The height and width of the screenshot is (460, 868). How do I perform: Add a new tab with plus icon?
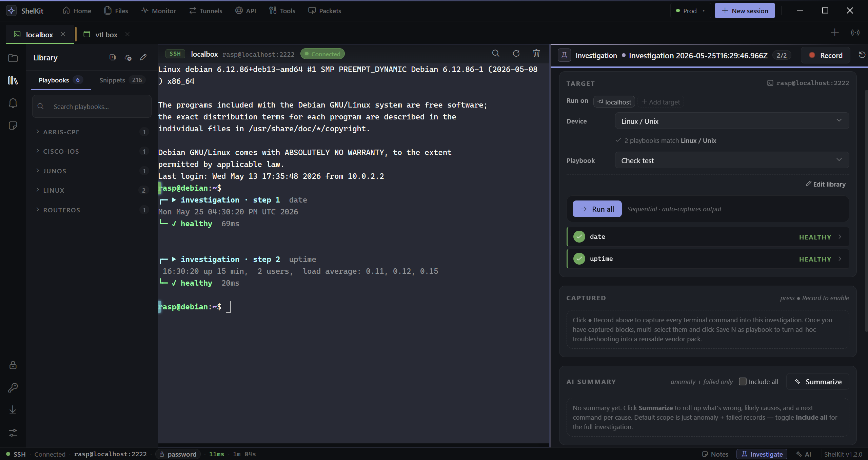tap(835, 33)
